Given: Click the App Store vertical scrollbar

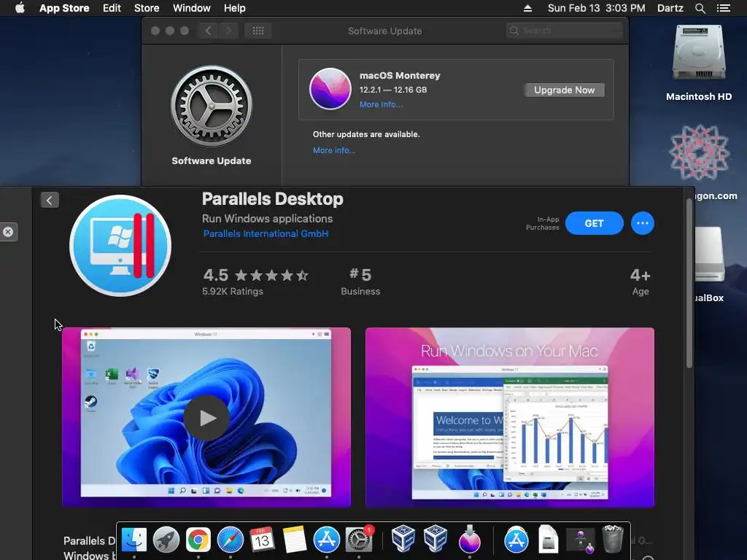Looking at the screenshot, I should pyautogui.click(x=689, y=283).
